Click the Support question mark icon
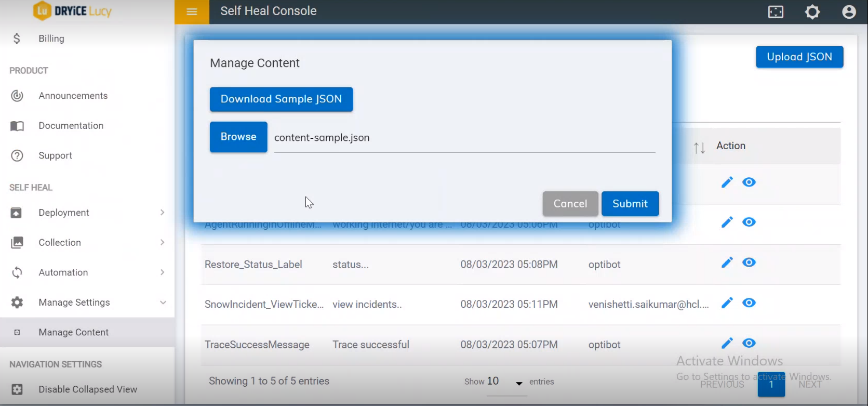 17,155
